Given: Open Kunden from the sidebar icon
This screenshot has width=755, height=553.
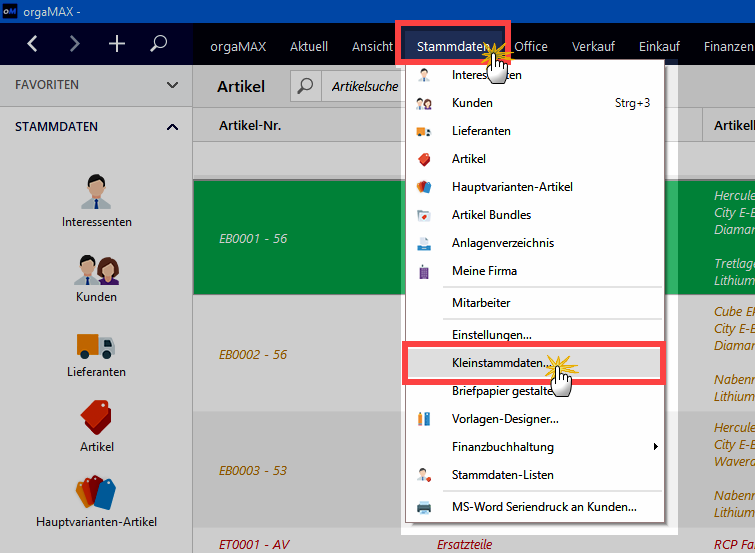Looking at the screenshot, I should coord(96,270).
